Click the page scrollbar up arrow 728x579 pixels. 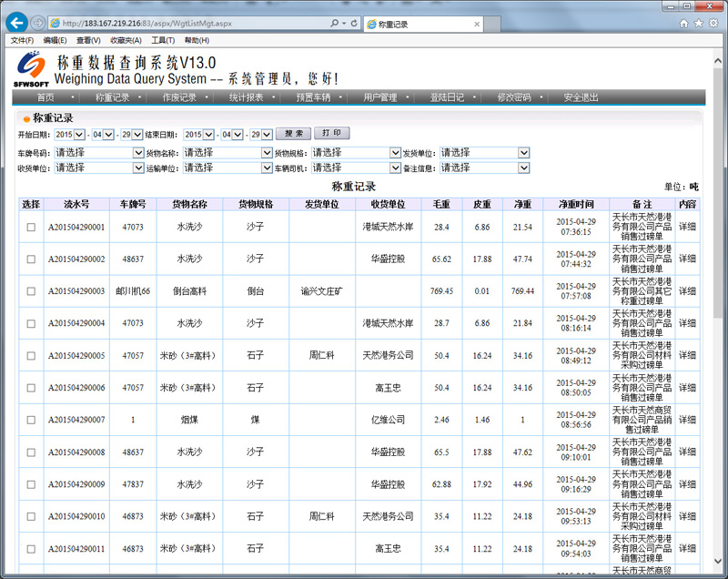tap(718, 60)
